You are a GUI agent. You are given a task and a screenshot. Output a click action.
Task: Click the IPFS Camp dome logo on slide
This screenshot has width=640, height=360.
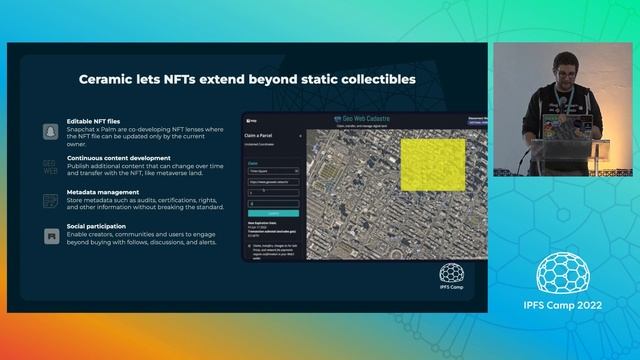tap(451, 273)
